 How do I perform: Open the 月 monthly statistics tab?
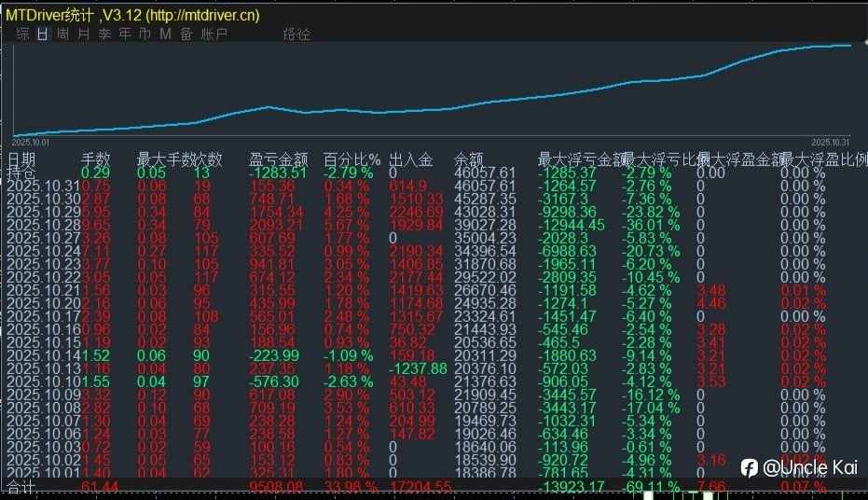pos(84,34)
